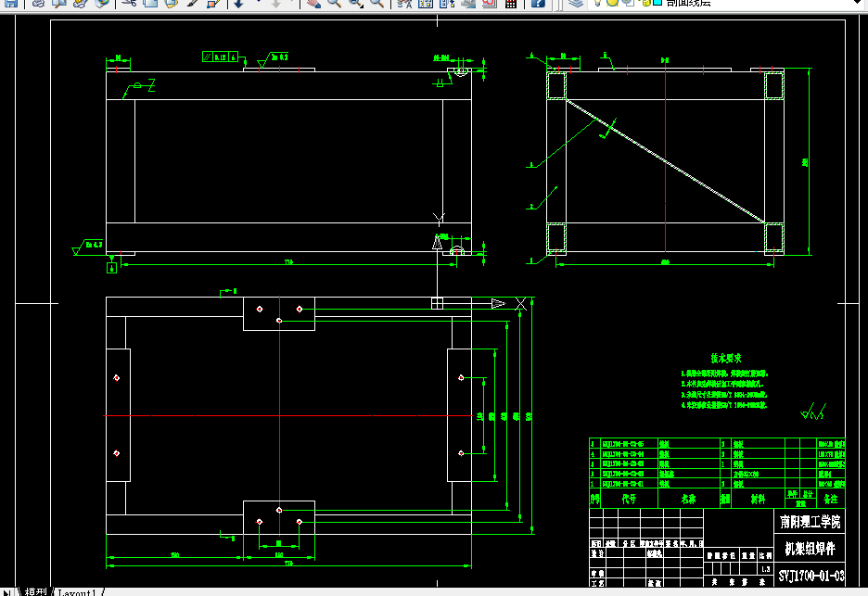Image resolution: width=868 pixels, height=596 pixels.
Task: Open the Properties palette icon
Action: (404, 3)
